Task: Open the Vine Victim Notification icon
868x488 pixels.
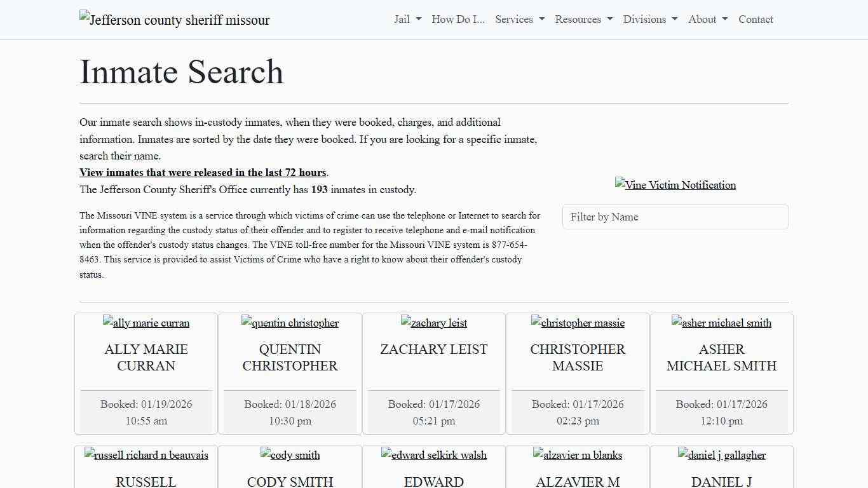Action: [675, 185]
